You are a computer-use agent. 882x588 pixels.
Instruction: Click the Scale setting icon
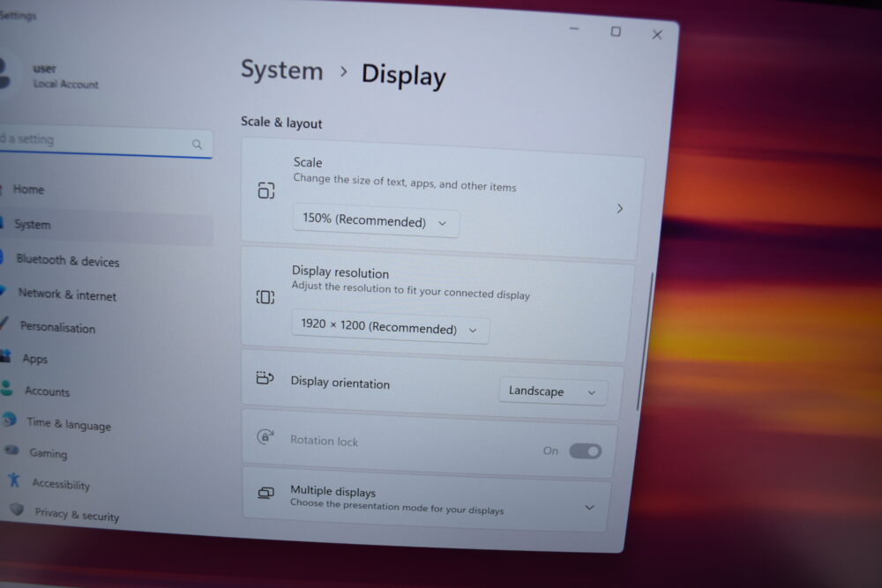266,190
